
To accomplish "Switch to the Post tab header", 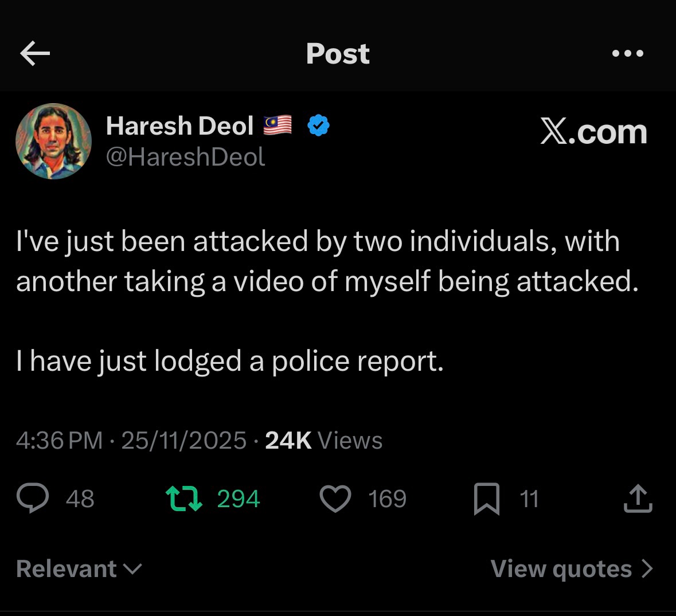I will (x=338, y=53).
